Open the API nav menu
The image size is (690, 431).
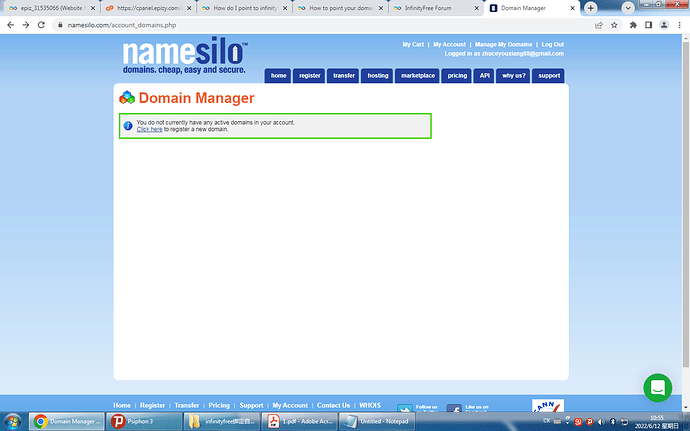[484, 76]
